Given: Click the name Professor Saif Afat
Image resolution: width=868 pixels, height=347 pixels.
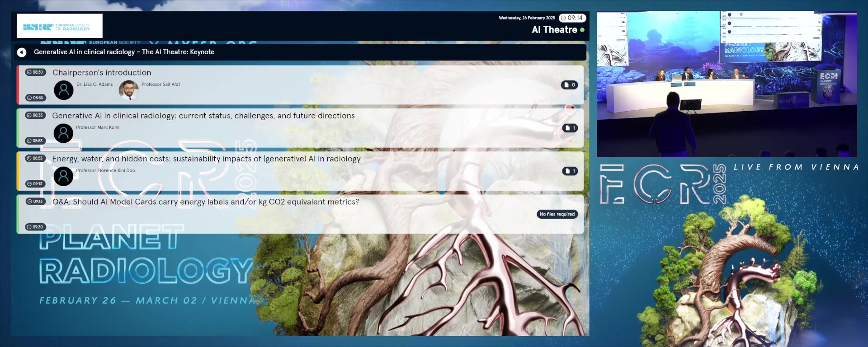Looking at the screenshot, I should tap(160, 84).
